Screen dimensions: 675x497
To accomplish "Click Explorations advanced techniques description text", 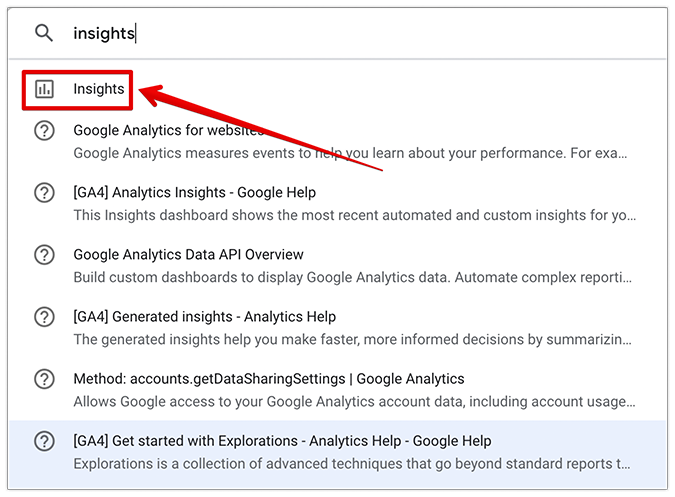I will point(352,464).
